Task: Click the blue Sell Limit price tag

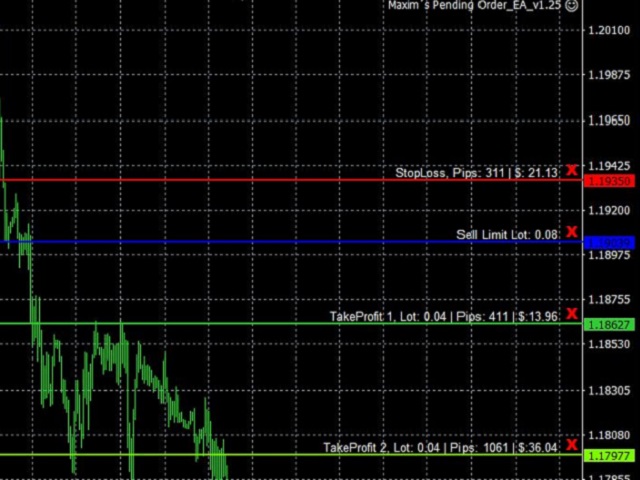Action: (609, 243)
